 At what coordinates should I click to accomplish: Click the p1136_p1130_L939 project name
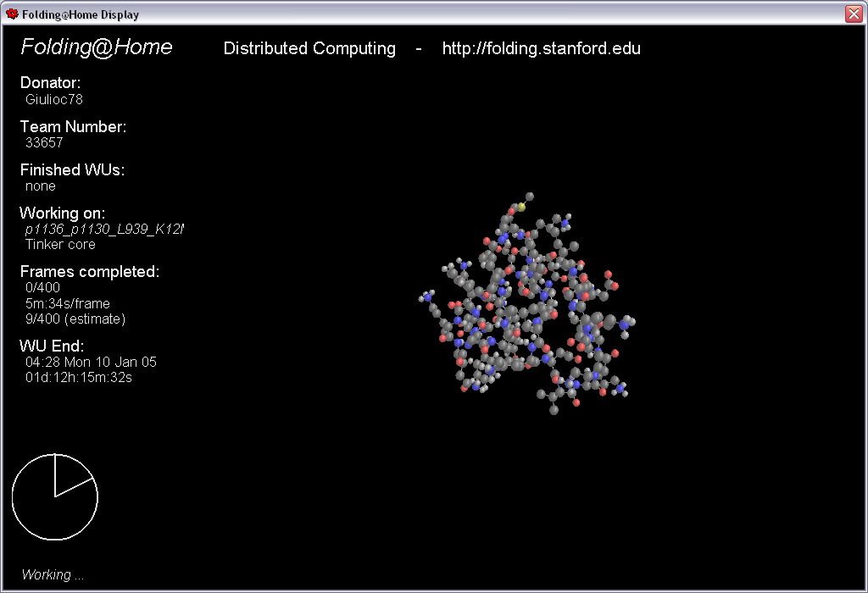[104, 229]
